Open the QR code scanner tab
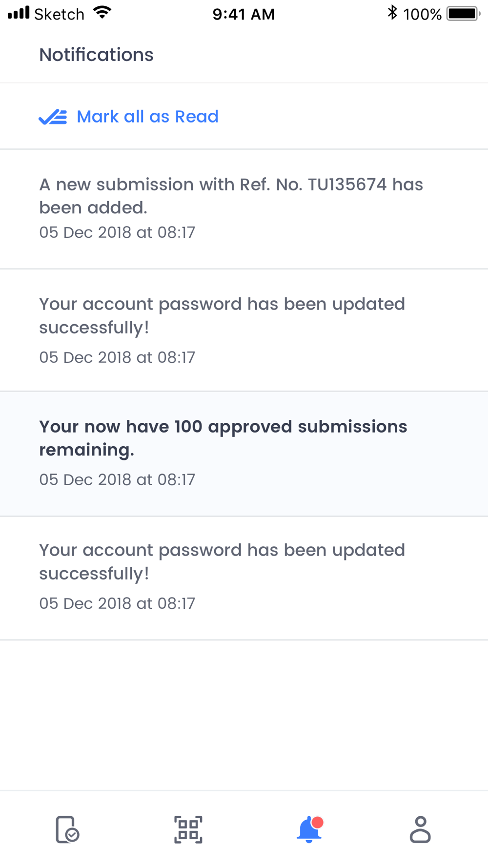 [188, 829]
